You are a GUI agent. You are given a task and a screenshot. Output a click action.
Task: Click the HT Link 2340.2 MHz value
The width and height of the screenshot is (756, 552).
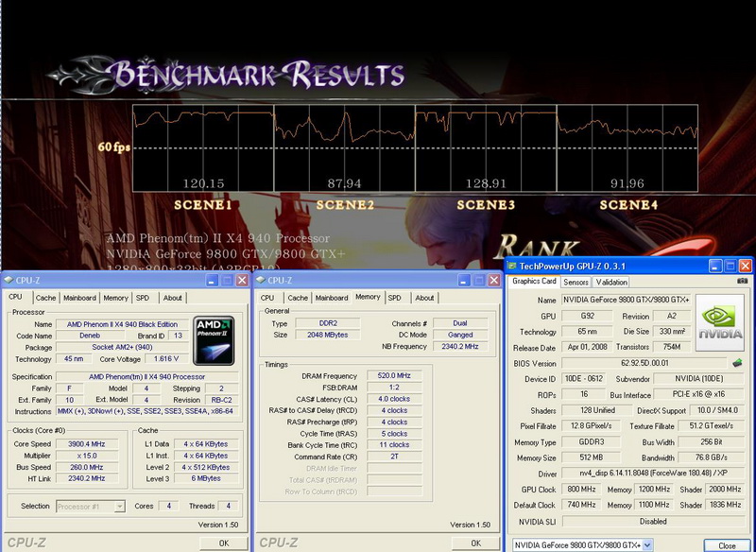[87, 478]
